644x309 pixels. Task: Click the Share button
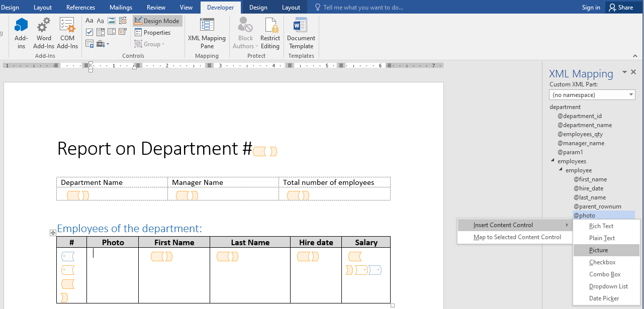pyautogui.click(x=621, y=7)
